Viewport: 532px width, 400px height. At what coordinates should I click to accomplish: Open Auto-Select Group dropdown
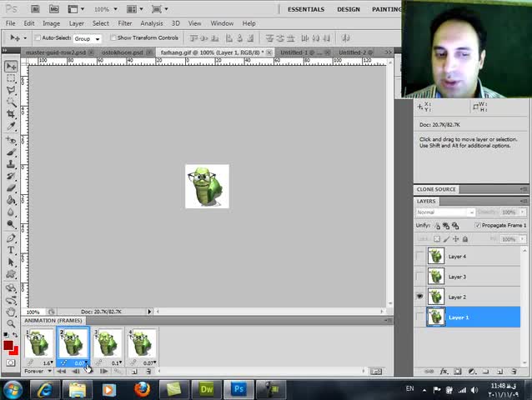tap(88, 38)
